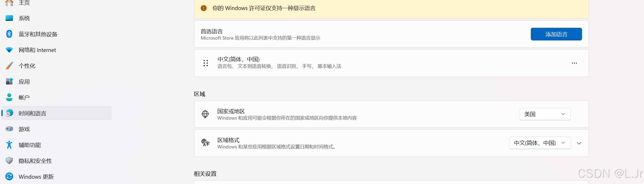Click the drag handle for 中文(简体，中国)

pos(206,63)
